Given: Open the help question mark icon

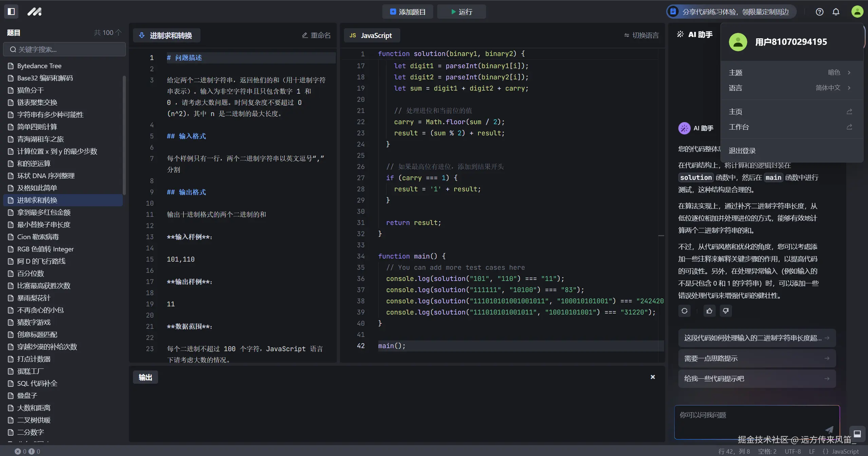Looking at the screenshot, I should coord(819,12).
